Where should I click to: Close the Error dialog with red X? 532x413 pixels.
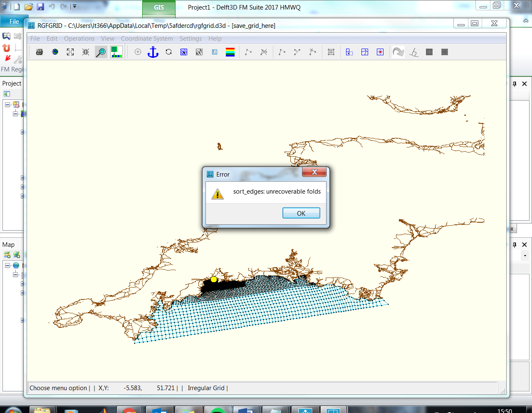point(314,172)
